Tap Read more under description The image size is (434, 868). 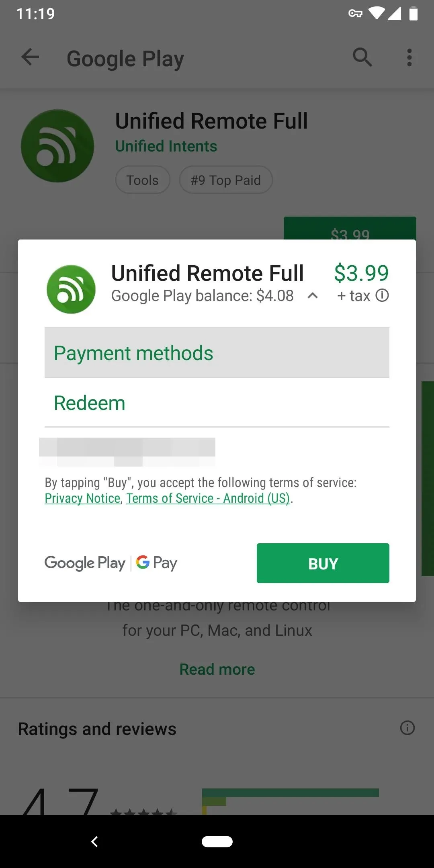coord(217,669)
